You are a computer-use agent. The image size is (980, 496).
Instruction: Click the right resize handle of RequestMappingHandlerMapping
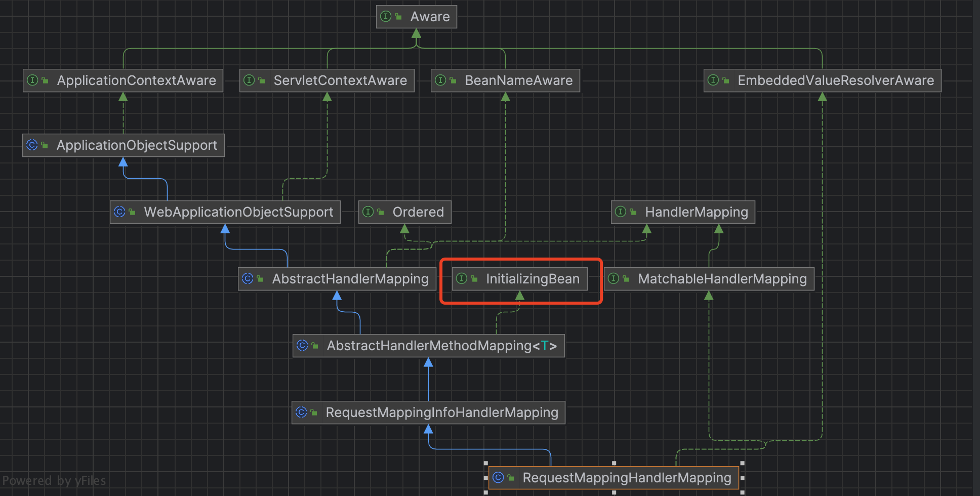pyautogui.click(x=742, y=478)
